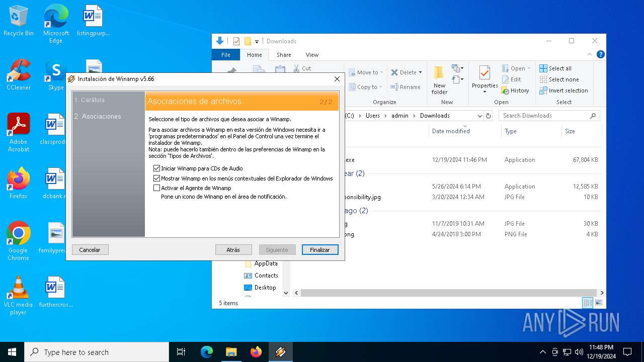Click the address bar refresh icon
The width and height of the screenshot is (644, 362).
point(488,116)
